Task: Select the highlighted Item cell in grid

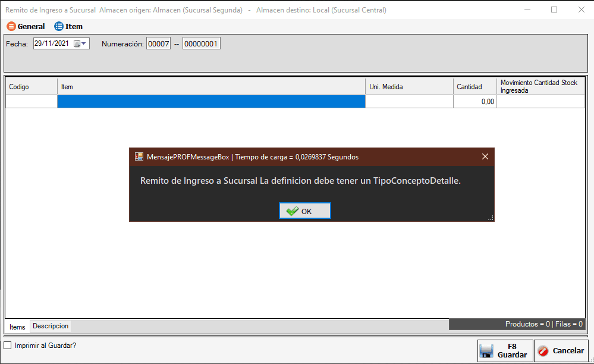Action: pyautogui.click(x=211, y=102)
